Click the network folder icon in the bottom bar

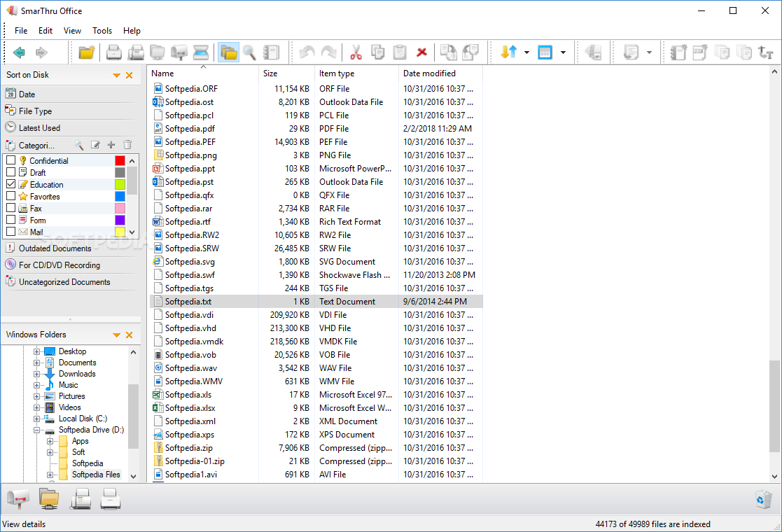49,498
